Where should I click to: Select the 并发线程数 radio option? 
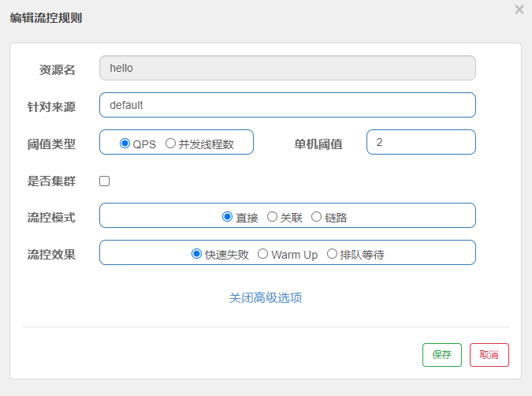(170, 144)
